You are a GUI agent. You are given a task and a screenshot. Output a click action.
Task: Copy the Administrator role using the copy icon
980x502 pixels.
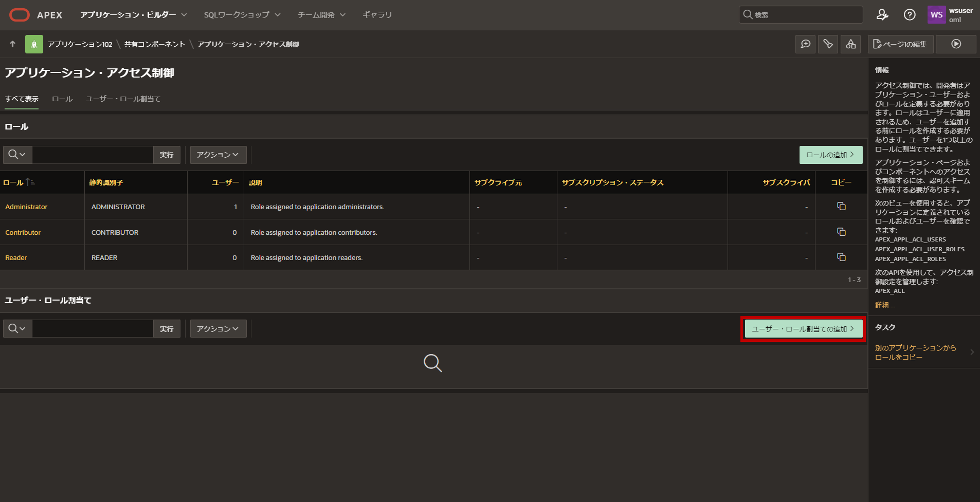[841, 206]
